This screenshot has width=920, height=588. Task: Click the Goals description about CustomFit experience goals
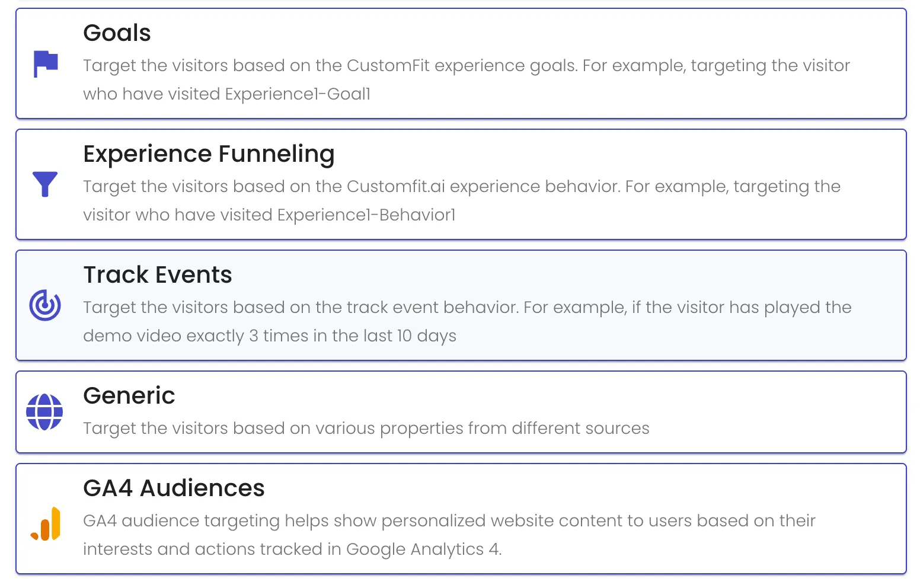coord(467,79)
